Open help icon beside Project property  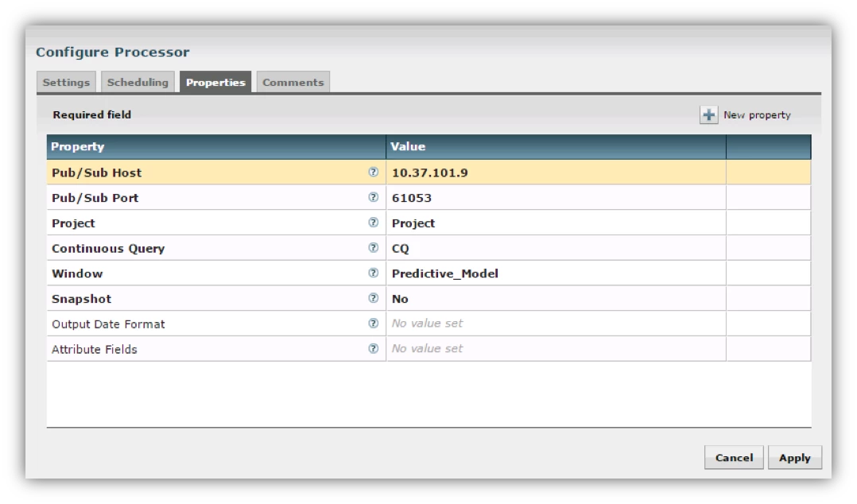pyautogui.click(x=374, y=223)
